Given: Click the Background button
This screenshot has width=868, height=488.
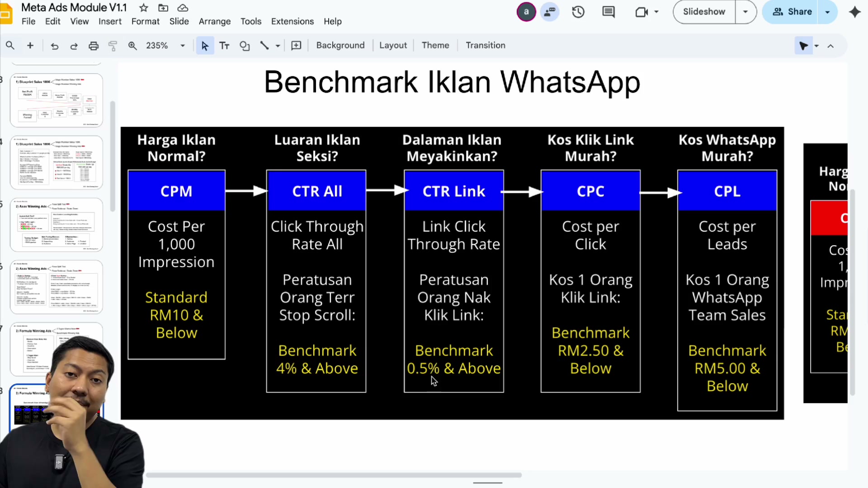Looking at the screenshot, I should pos(340,45).
